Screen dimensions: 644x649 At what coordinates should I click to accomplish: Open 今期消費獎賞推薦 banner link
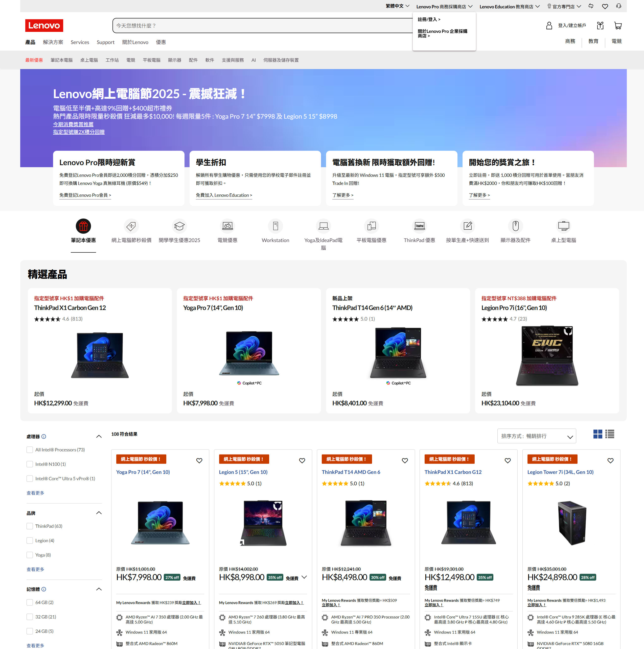(73, 124)
